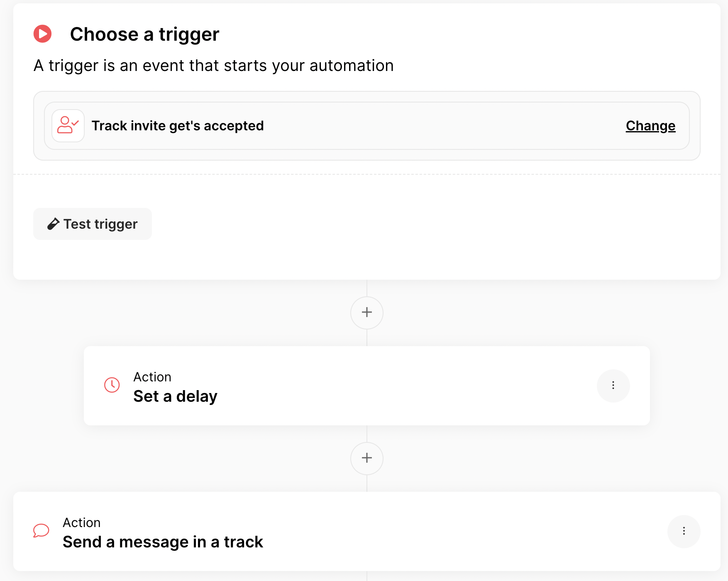Image resolution: width=728 pixels, height=581 pixels.
Task: Click the Choose a trigger heading
Action: tap(144, 34)
